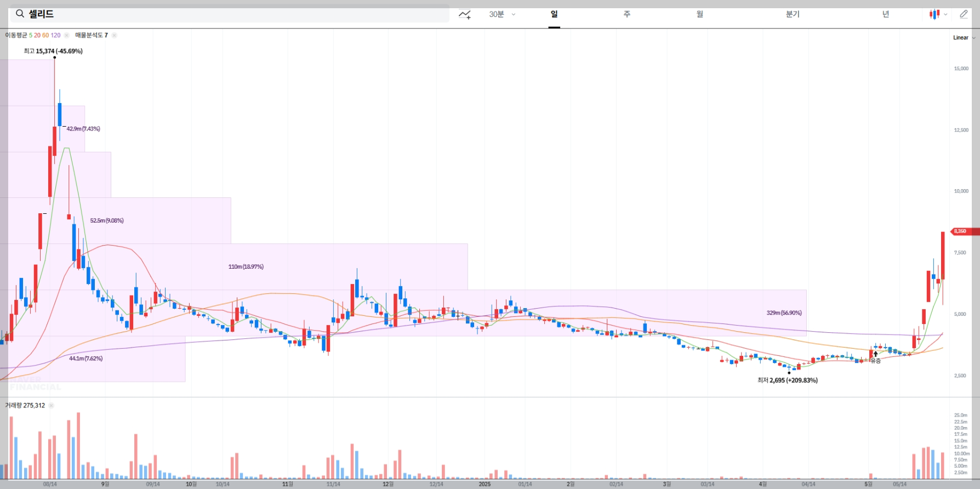
Task: Click the magnifier search icon beside 셀리드
Action: point(20,14)
